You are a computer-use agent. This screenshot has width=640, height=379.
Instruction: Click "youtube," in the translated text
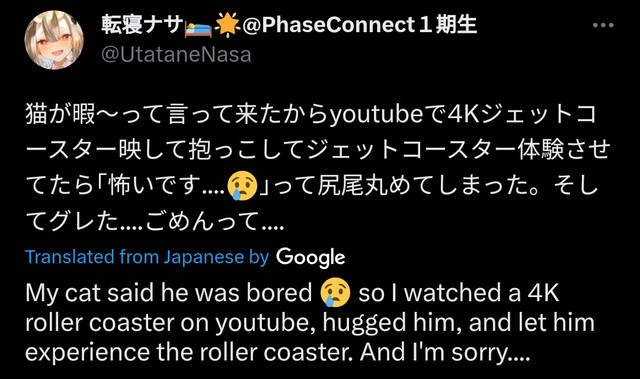266,323
